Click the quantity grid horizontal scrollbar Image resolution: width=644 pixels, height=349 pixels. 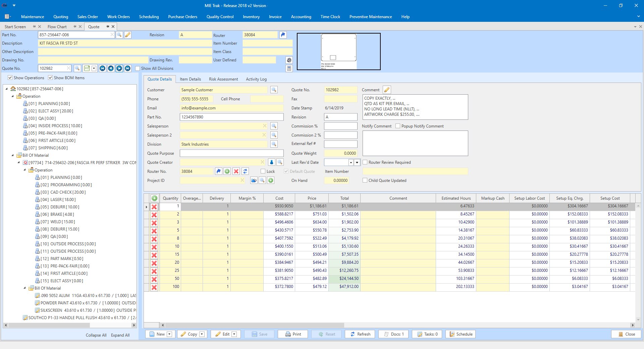click(x=255, y=325)
